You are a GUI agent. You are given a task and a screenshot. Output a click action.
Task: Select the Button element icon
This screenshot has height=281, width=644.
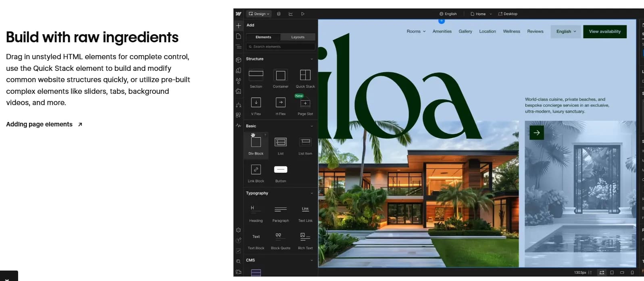click(281, 169)
